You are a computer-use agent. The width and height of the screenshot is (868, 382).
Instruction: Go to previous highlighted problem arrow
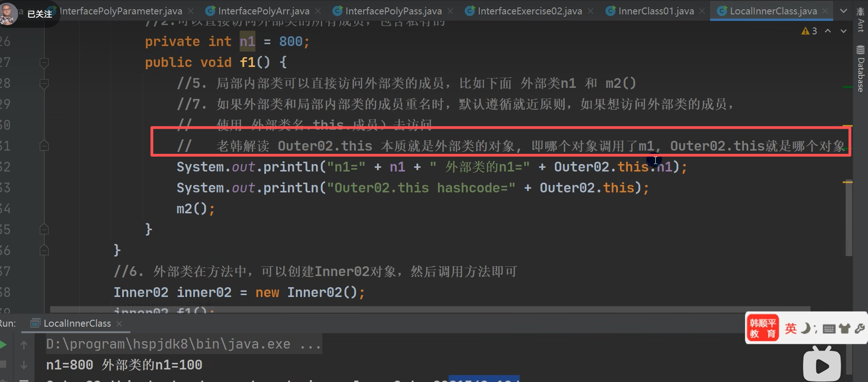point(828,31)
